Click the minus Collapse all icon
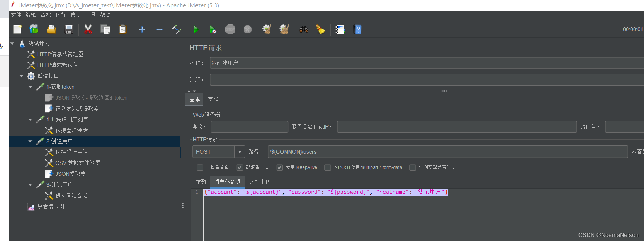The image size is (644, 241). pos(159,29)
